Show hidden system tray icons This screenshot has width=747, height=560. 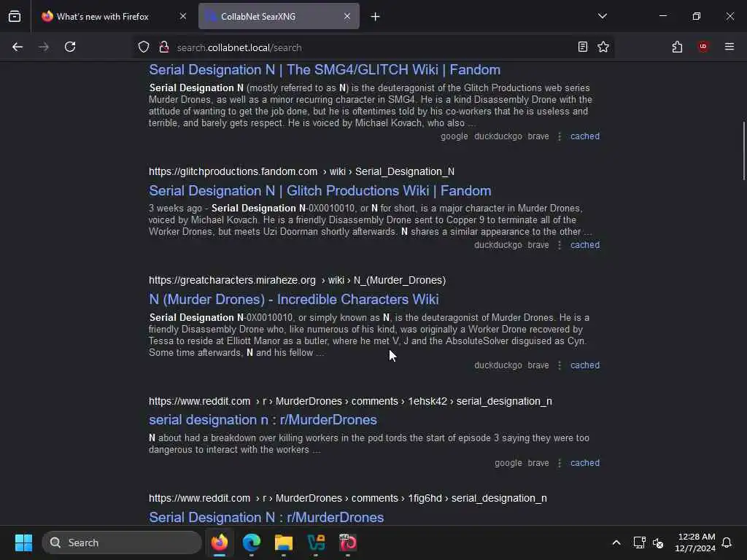616,542
